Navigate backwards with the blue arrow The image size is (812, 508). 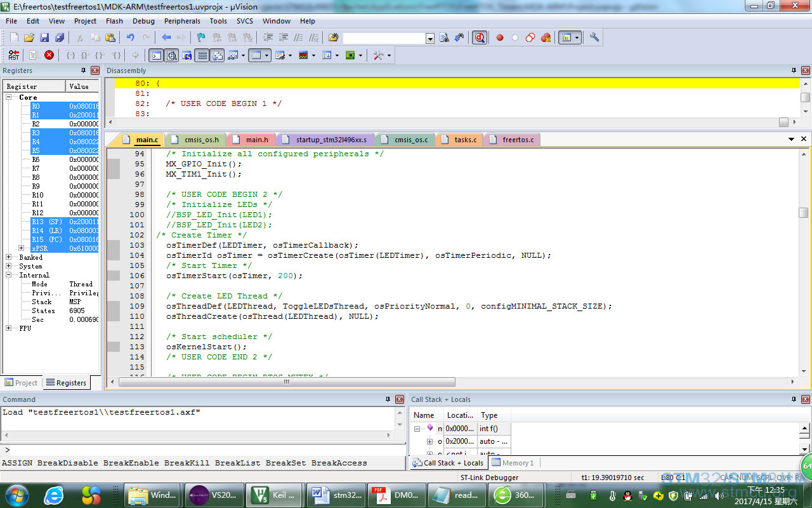[166, 37]
